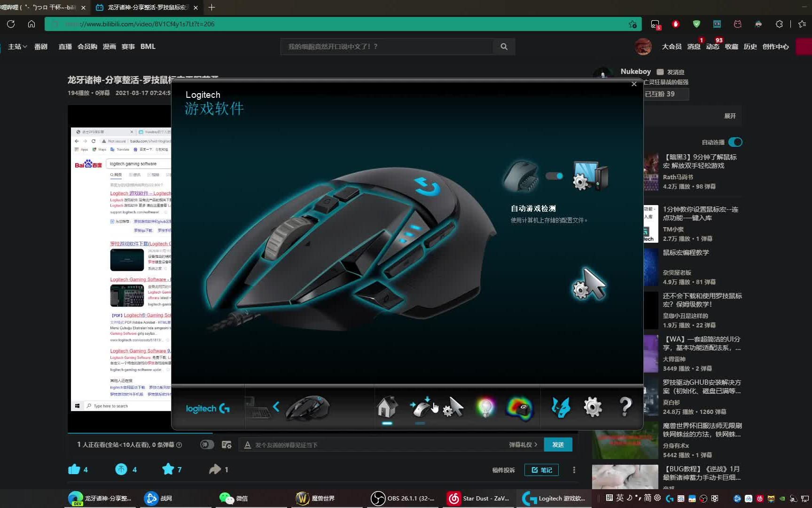Open the BML navigation item
This screenshot has height=508, width=812.
[x=148, y=47]
